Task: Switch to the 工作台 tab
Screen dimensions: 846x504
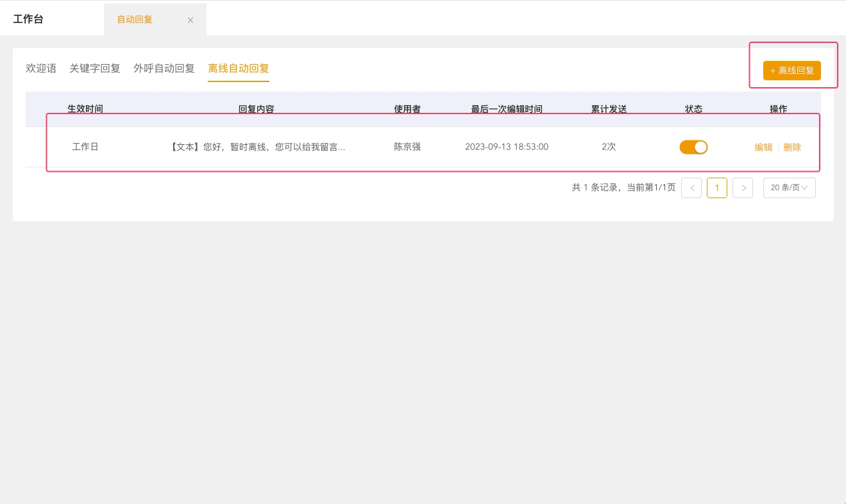Action: tap(28, 19)
